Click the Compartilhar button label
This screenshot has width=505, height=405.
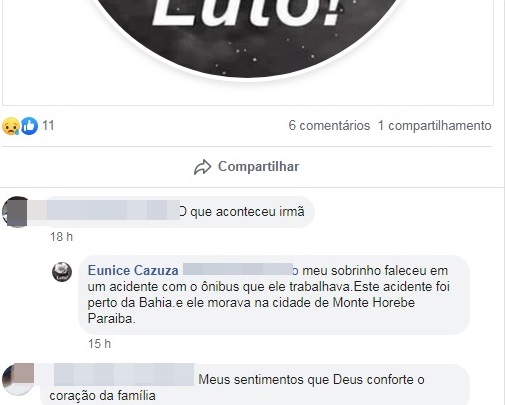(258, 166)
